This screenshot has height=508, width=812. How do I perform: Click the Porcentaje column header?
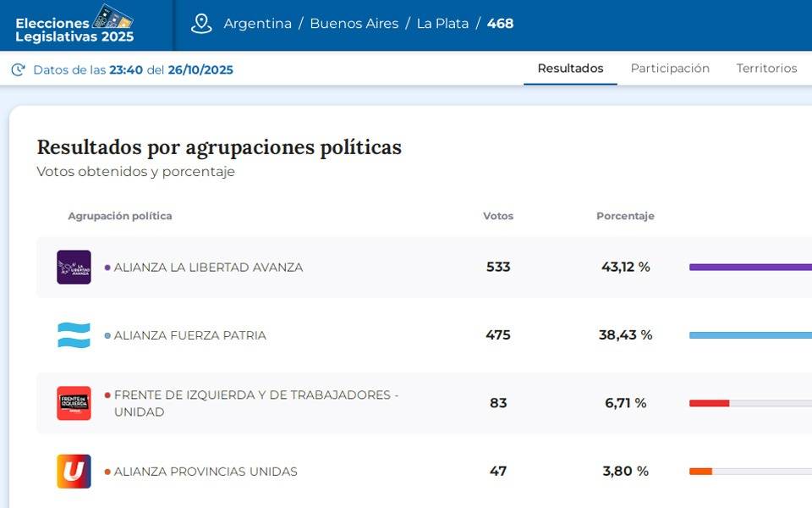[625, 216]
